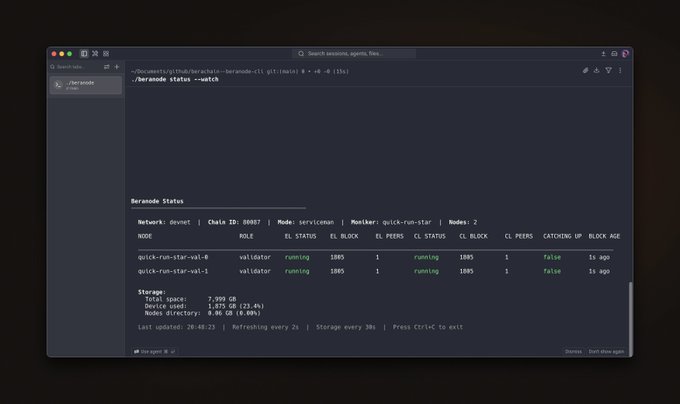Toggle the left tabs sidebar panel icon
680x404 pixels.
coord(84,53)
